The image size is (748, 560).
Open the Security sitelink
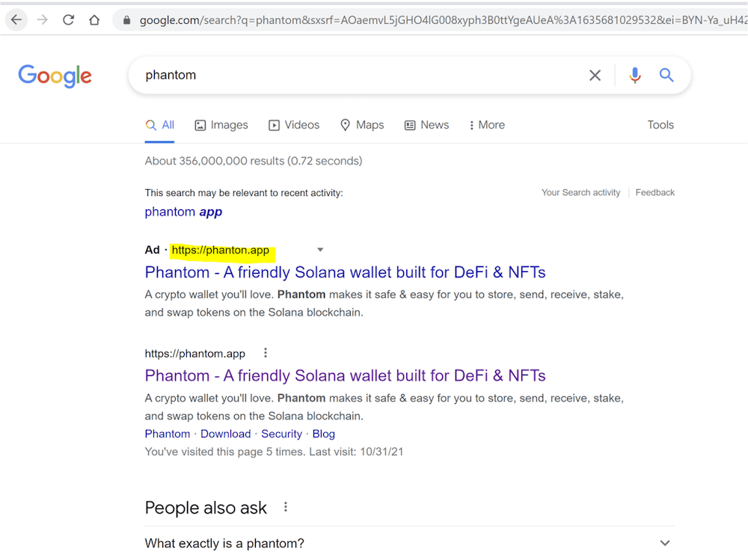click(281, 434)
